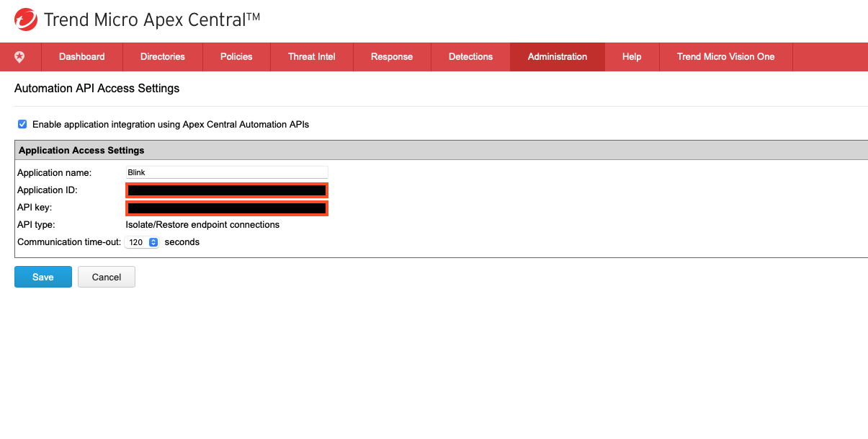This screenshot has height=439, width=868.
Task: Click the 'Communication time-out:' label
Action: pyautogui.click(x=69, y=242)
